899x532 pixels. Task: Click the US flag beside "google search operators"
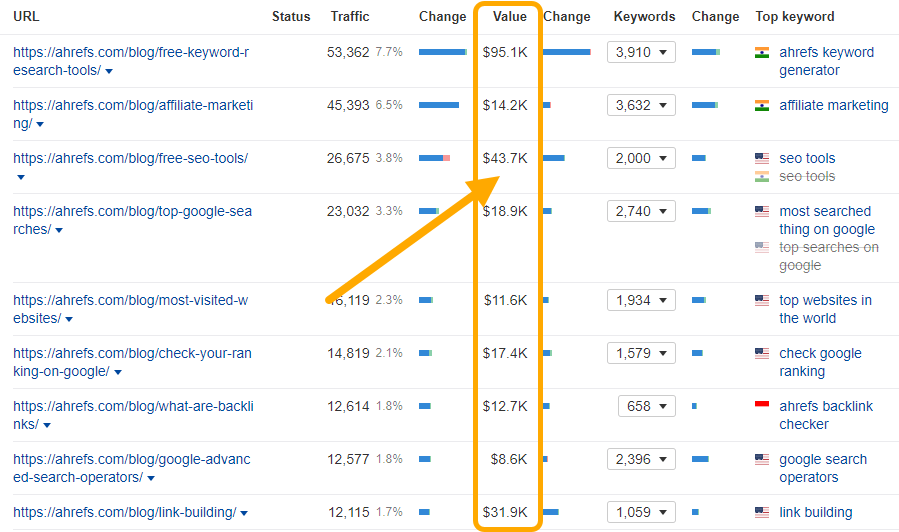762,459
